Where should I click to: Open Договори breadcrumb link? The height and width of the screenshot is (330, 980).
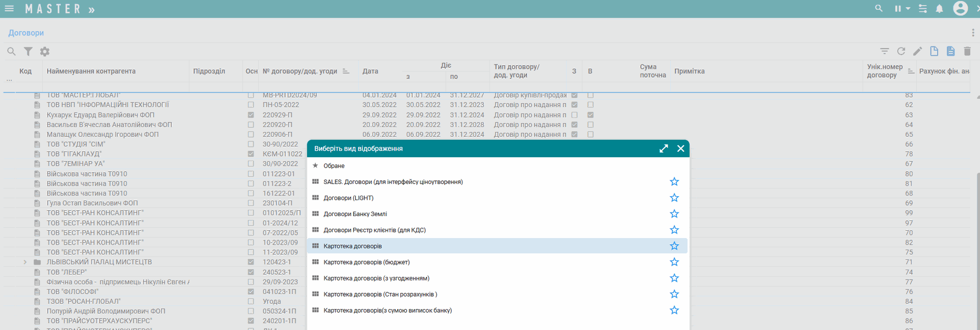(x=26, y=33)
